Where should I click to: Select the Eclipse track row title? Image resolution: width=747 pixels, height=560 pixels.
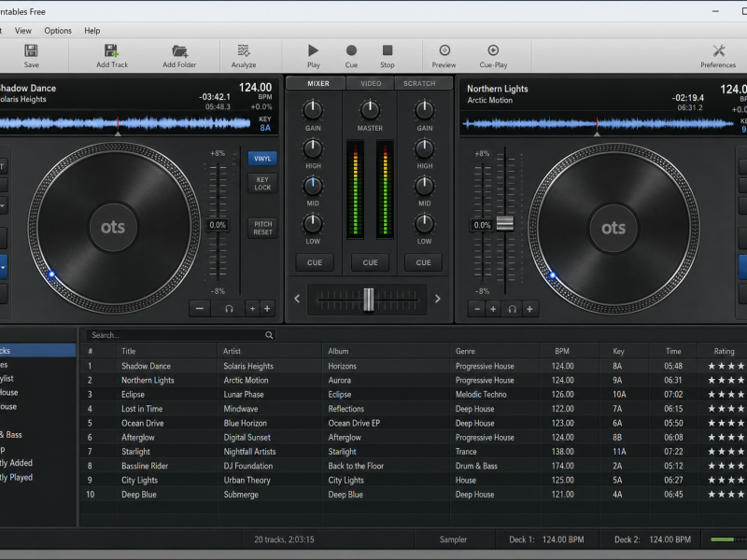[x=133, y=395]
